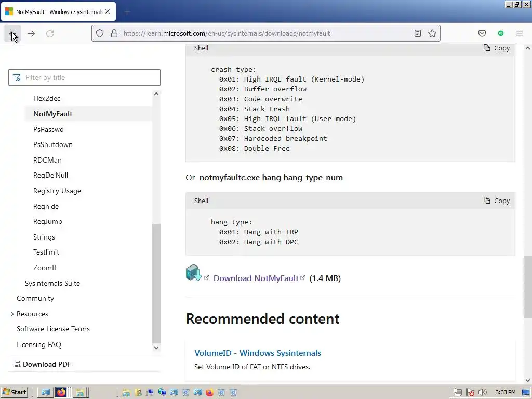The height and width of the screenshot is (399, 532).
Task: Open the tracking protection shield icon
Action: tap(99, 33)
